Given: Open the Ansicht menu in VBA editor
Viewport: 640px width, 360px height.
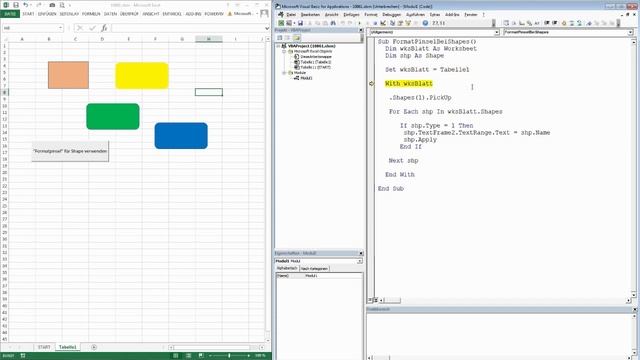Looking at the screenshot, I should click(331, 15).
